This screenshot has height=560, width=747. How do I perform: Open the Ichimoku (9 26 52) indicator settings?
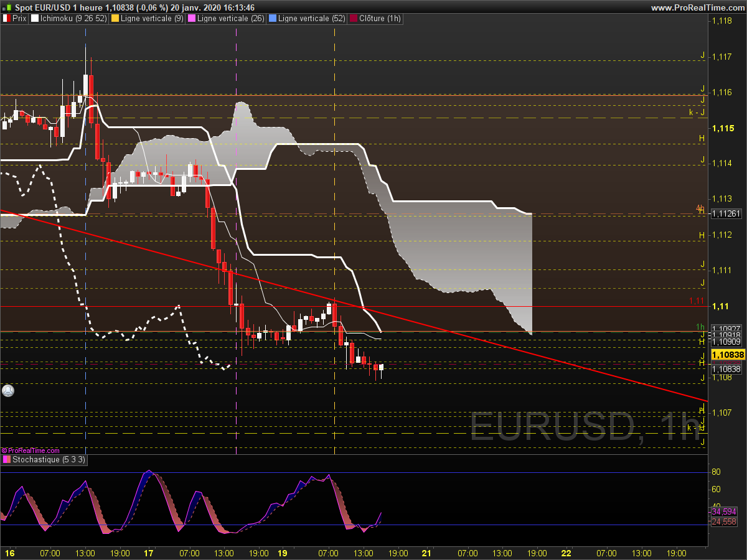[x=68, y=19]
